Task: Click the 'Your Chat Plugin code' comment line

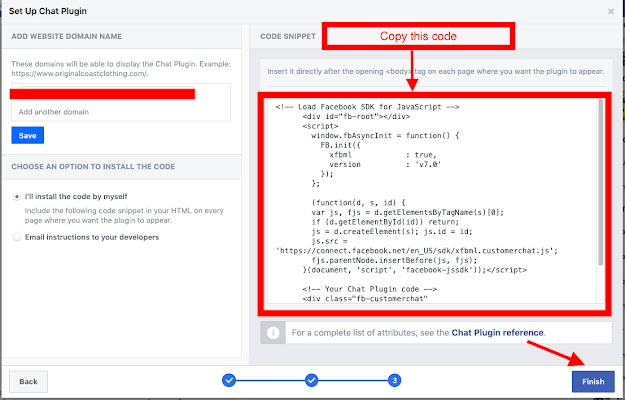Action: tap(369, 289)
